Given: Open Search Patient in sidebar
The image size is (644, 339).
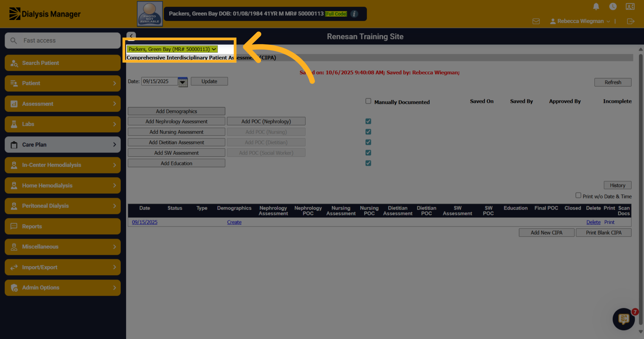Looking at the screenshot, I should (x=63, y=63).
